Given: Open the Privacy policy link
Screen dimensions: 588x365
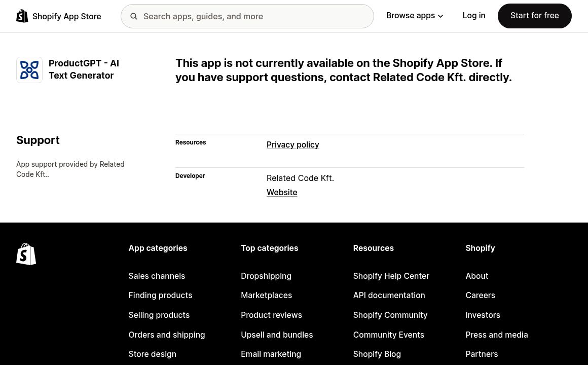Looking at the screenshot, I should pyautogui.click(x=292, y=145).
